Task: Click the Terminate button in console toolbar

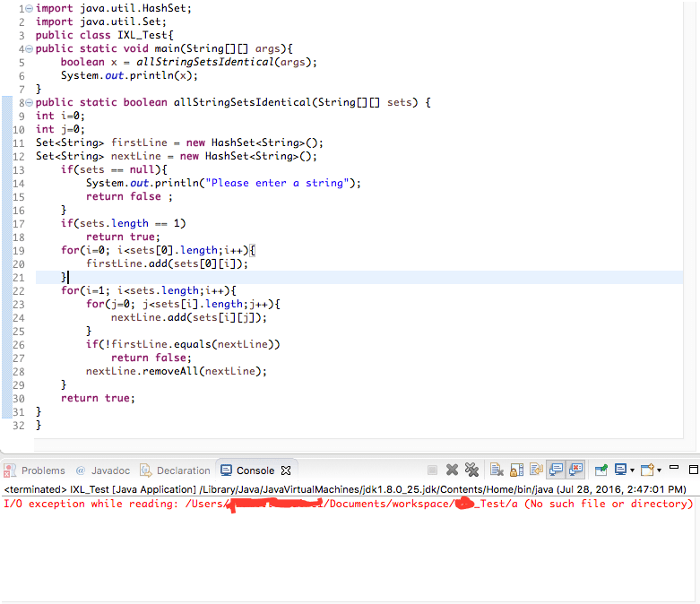Action: point(432,470)
